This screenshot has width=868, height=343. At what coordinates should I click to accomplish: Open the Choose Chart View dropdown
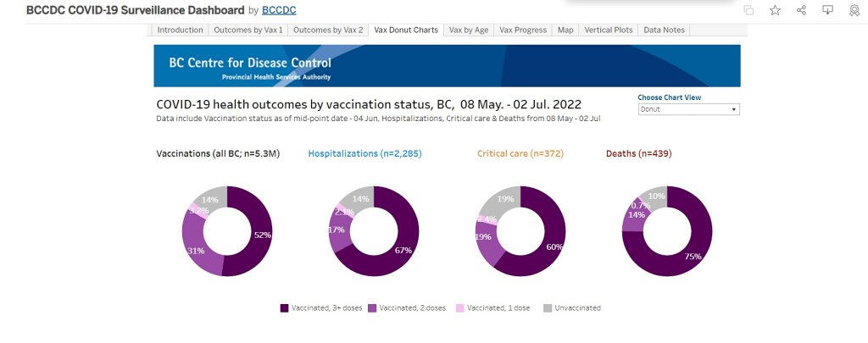coord(688,109)
